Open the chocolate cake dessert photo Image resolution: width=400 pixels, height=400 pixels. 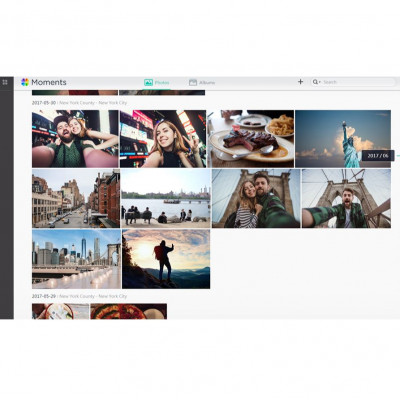tap(251, 139)
